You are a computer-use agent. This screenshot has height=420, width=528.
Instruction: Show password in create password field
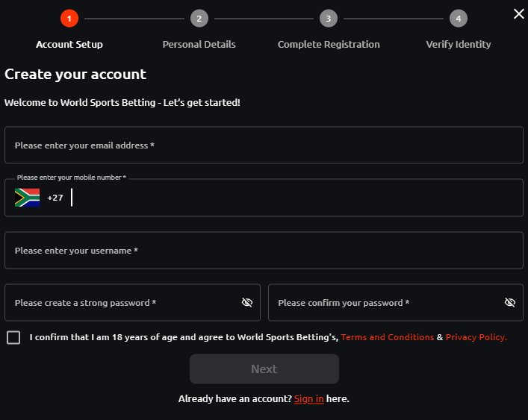tap(247, 303)
